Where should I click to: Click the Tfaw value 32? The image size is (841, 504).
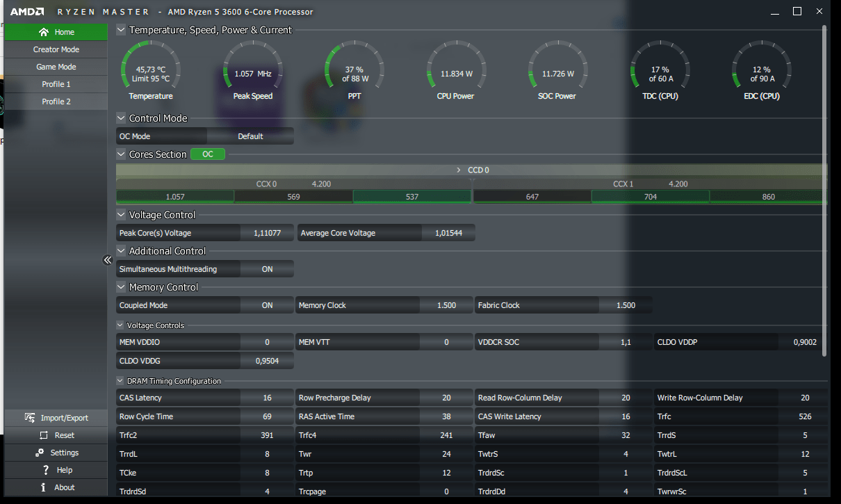[x=626, y=435]
